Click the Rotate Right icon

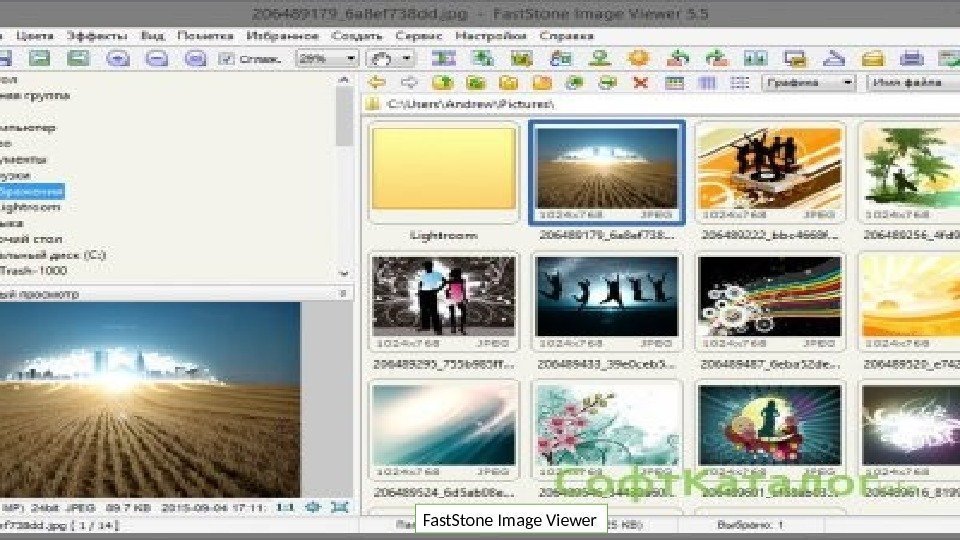coord(717,59)
